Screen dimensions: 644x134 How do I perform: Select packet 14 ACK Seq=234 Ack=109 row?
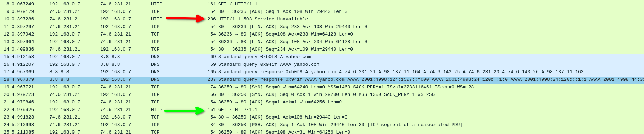tap(322, 49)
